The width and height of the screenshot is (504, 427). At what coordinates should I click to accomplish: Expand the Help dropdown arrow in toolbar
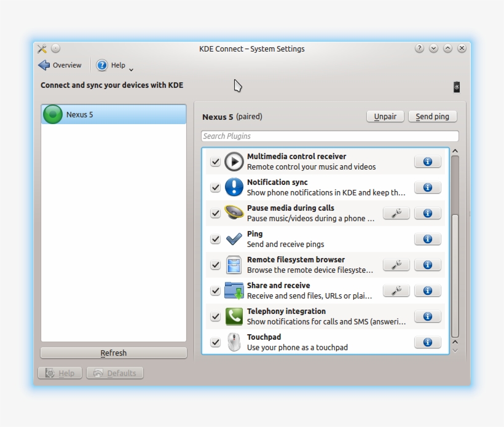131,69
